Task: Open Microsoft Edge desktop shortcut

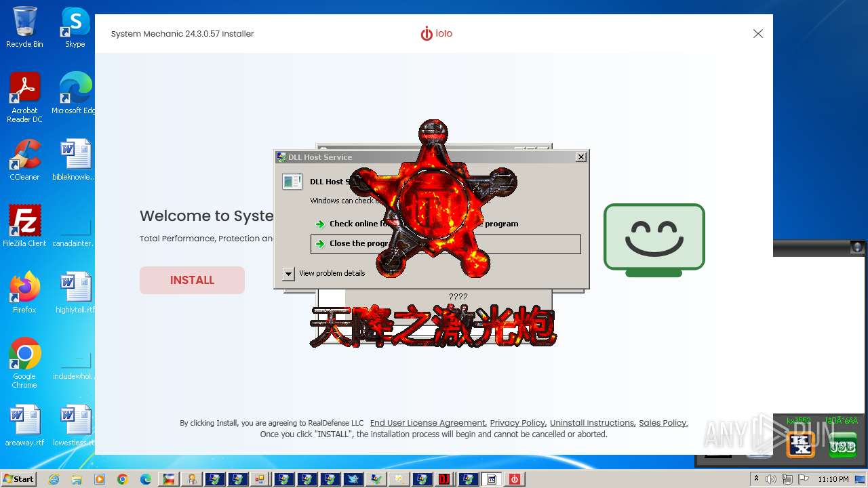Action: click(x=75, y=94)
